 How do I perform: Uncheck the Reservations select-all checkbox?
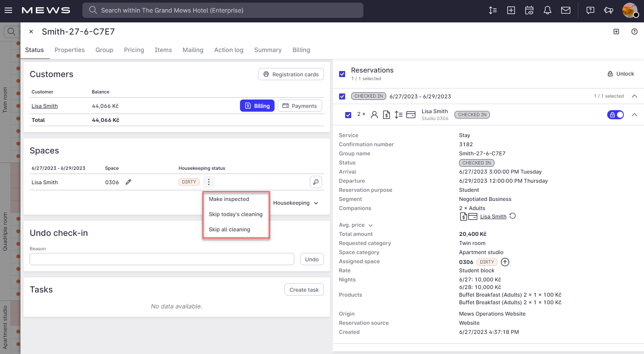[342, 74]
